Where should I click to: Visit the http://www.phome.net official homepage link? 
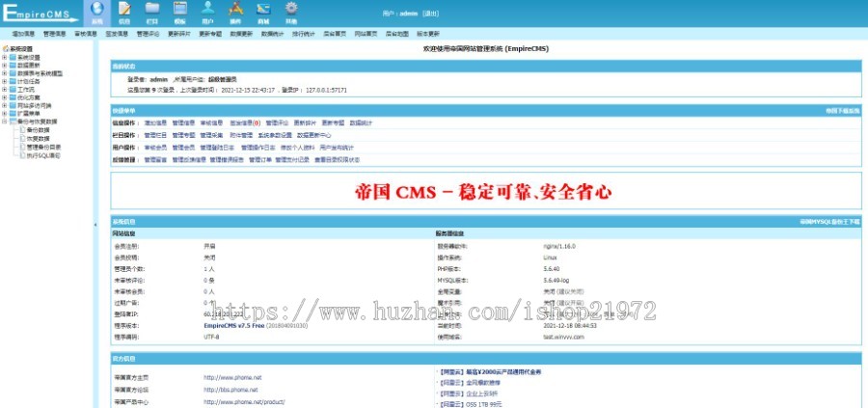point(231,377)
